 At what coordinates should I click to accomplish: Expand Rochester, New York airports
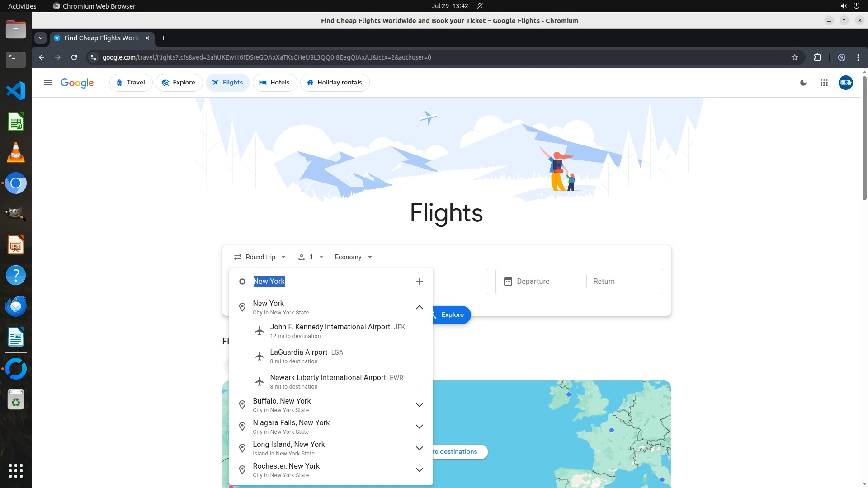(x=419, y=470)
